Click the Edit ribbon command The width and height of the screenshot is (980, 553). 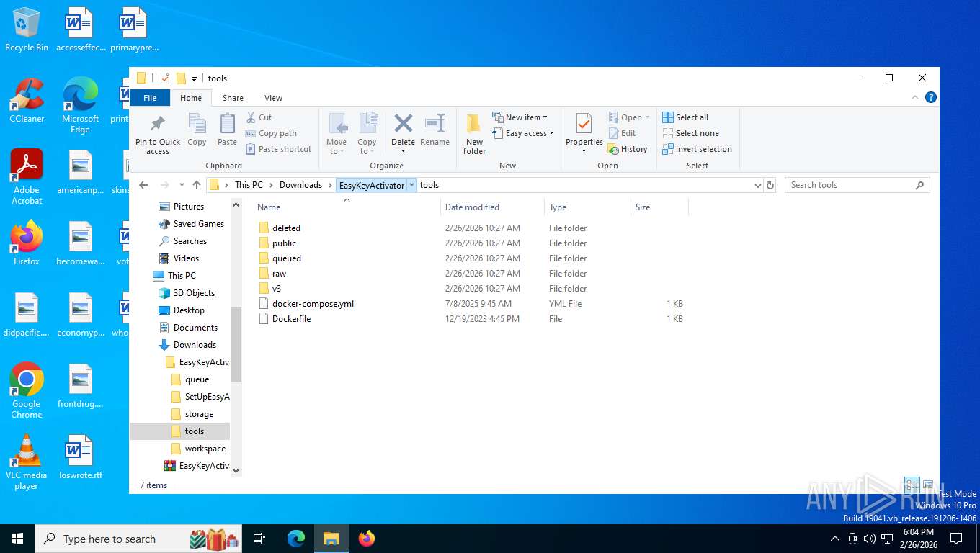623,133
